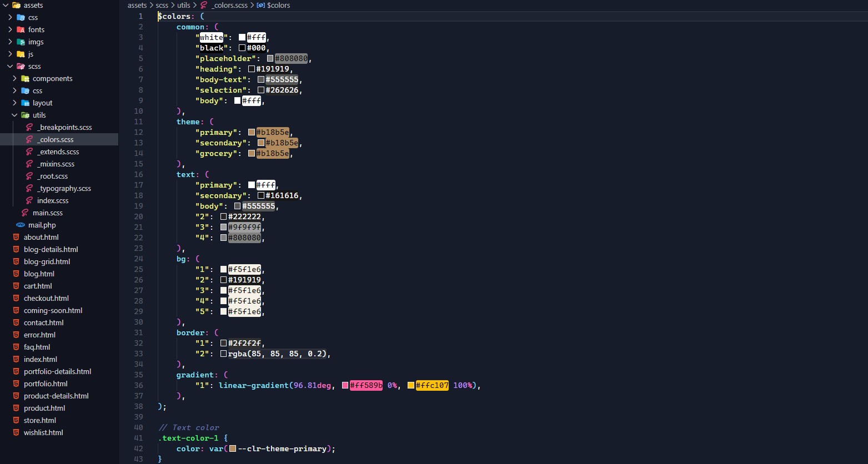Click the $colors breadcrumb symbol
The image size is (868, 464).
click(x=278, y=6)
